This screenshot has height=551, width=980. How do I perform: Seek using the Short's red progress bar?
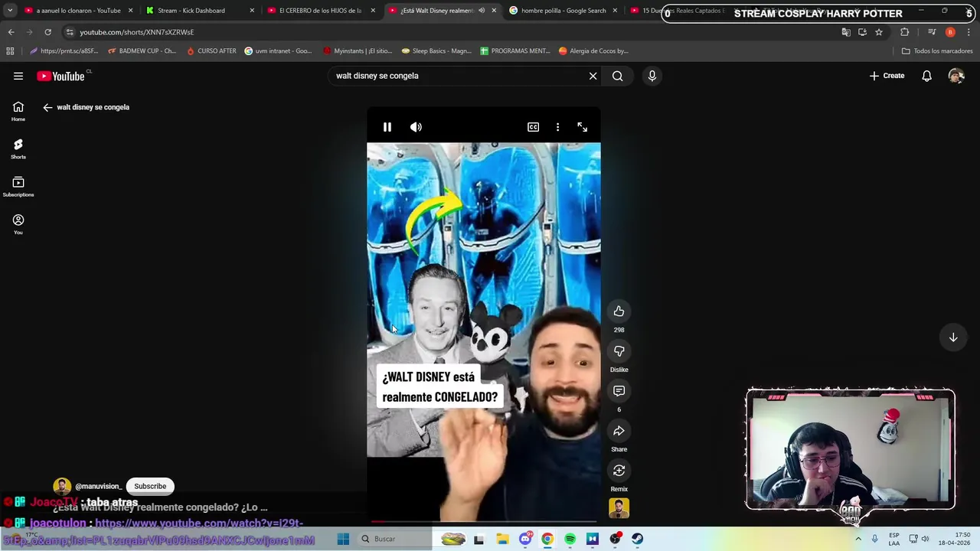click(x=483, y=522)
